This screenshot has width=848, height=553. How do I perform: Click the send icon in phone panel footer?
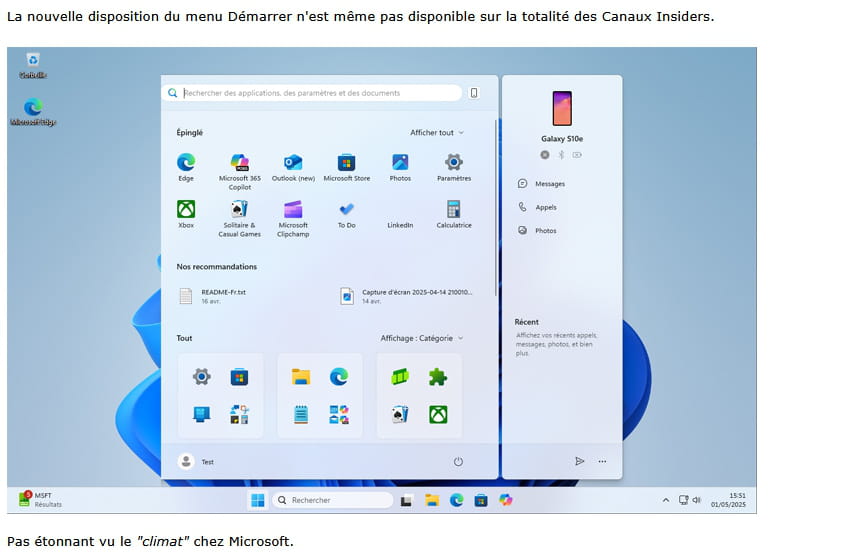pyautogui.click(x=579, y=461)
